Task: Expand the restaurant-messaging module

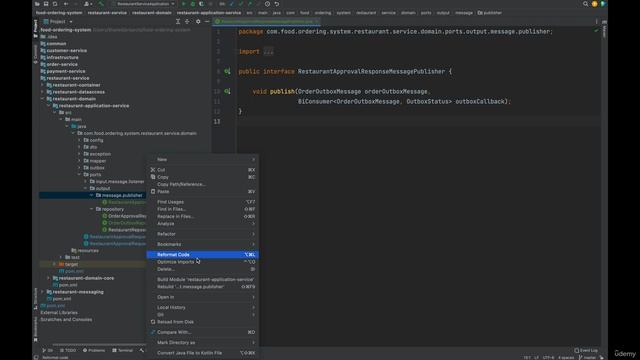Action: [42, 292]
